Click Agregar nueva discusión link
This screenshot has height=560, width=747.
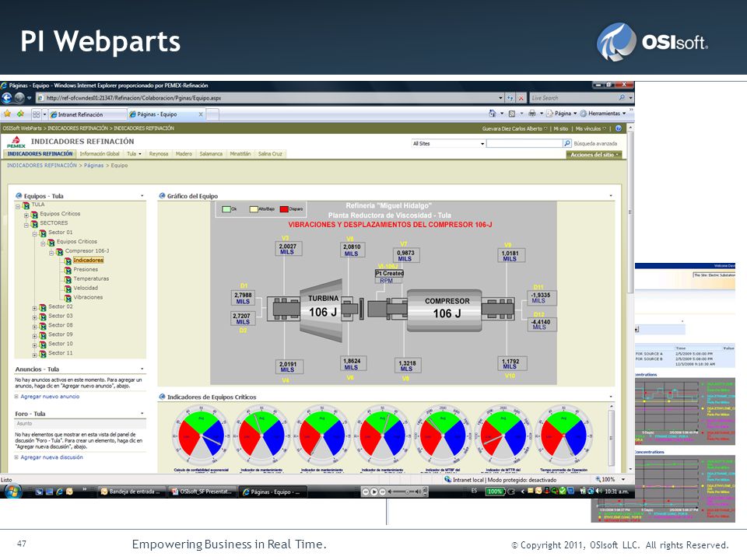pyautogui.click(x=51, y=457)
